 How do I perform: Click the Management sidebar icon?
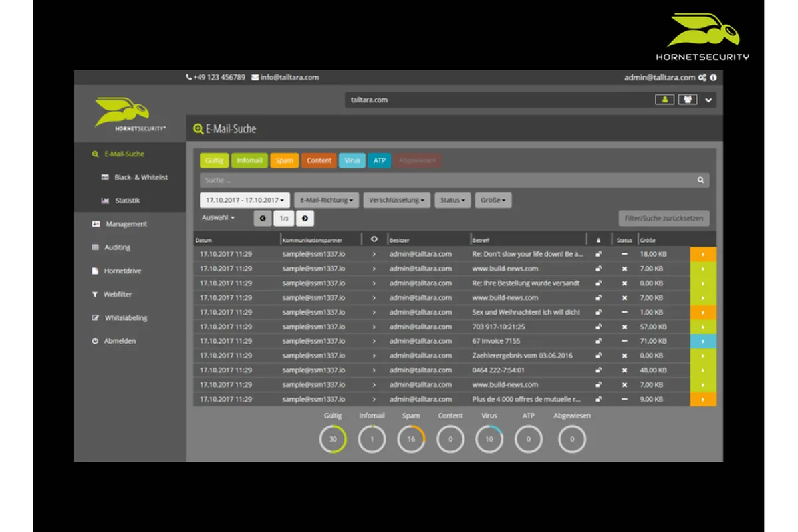tap(96, 224)
